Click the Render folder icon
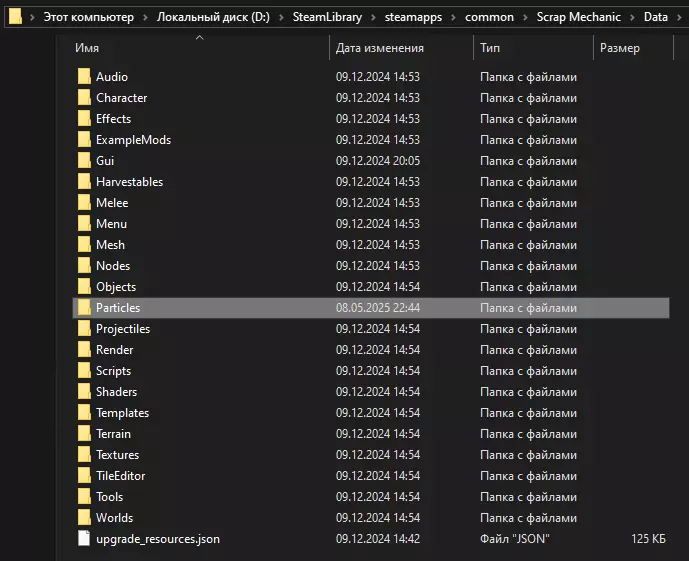 pos(84,350)
